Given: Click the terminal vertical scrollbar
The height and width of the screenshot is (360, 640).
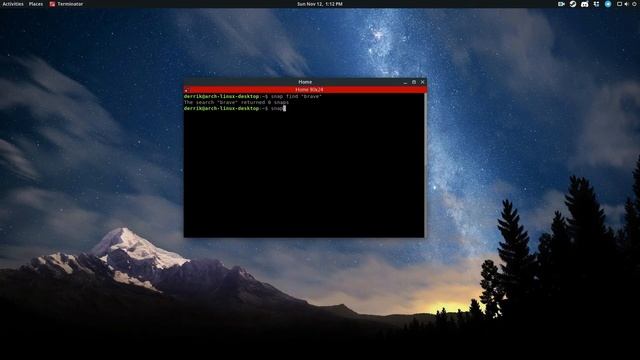Looking at the screenshot, I should [x=425, y=165].
